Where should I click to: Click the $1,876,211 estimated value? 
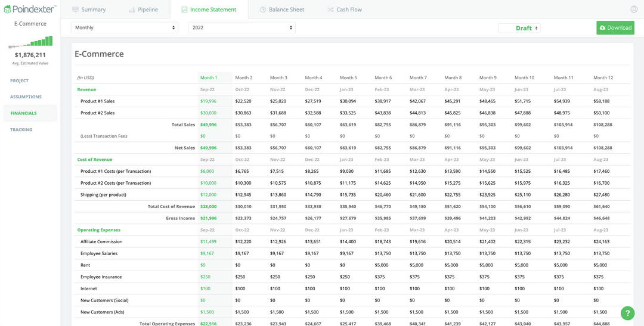[30, 55]
